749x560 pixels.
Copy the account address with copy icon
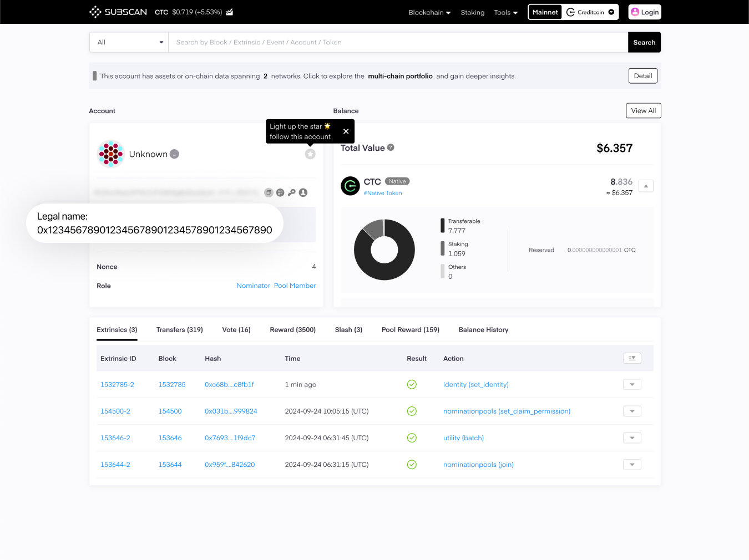269,192
